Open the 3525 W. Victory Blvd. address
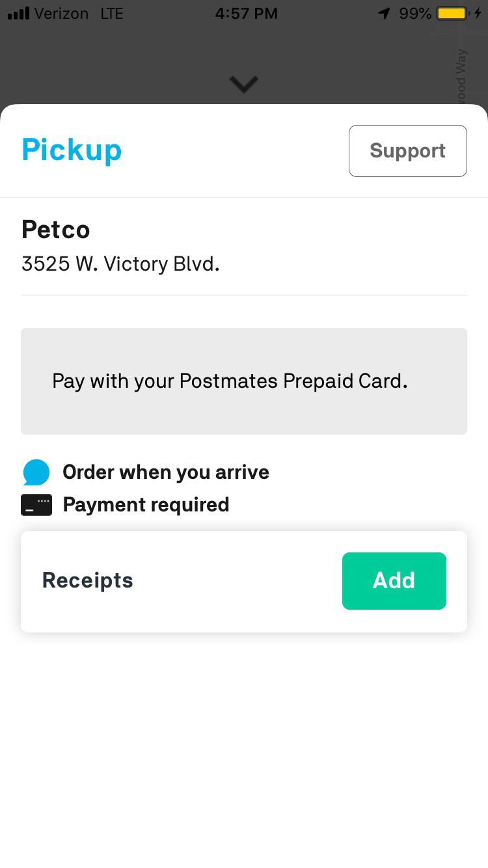This screenshot has width=488, height=868. [x=120, y=264]
